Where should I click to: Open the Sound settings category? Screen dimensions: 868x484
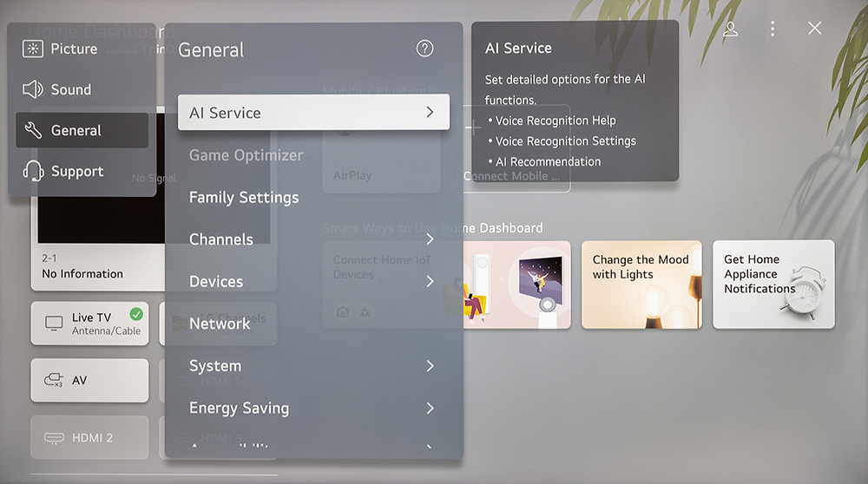tap(82, 89)
